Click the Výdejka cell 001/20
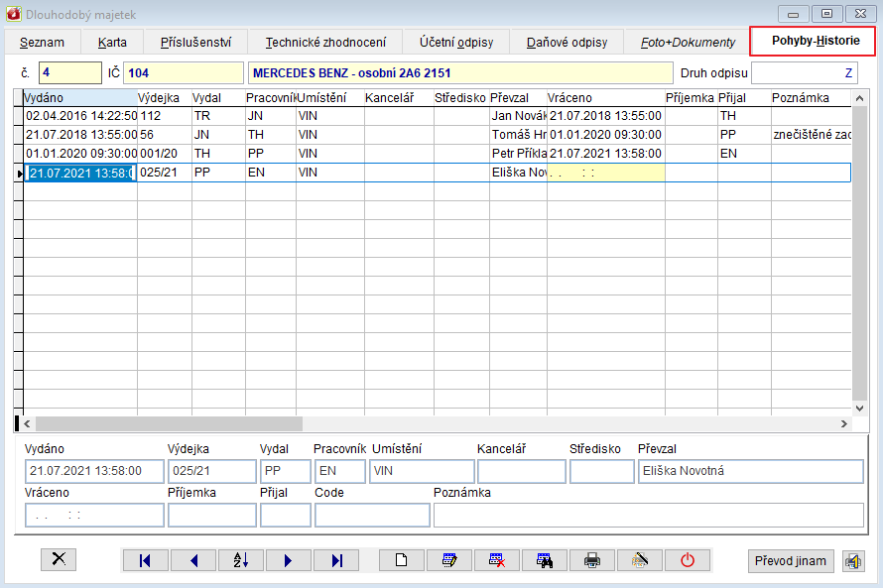Screen dimensions: 883x588 (165, 153)
